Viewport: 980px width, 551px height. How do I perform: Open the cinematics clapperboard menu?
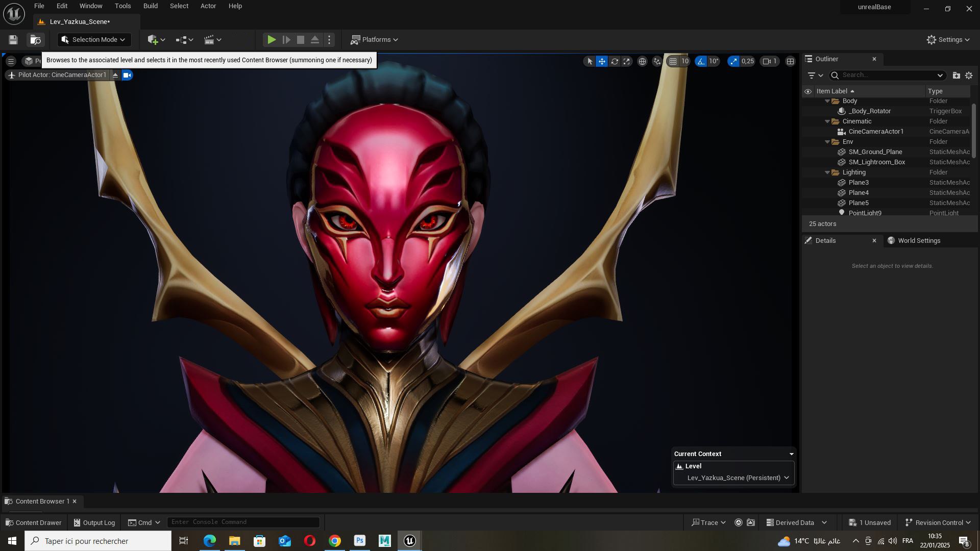point(212,40)
